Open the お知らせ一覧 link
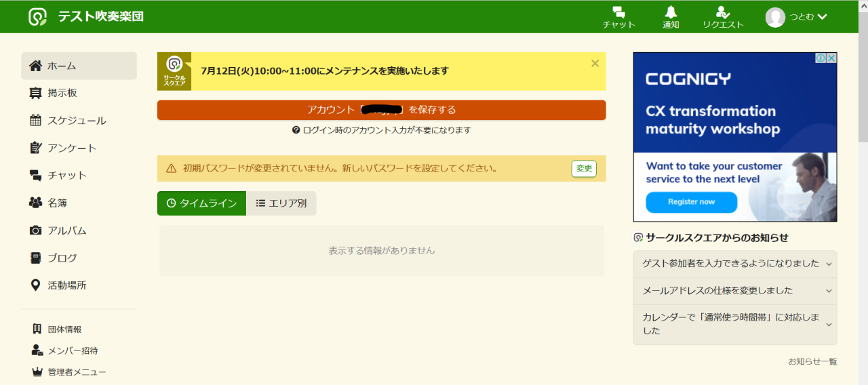The image size is (868, 385). coord(812,362)
